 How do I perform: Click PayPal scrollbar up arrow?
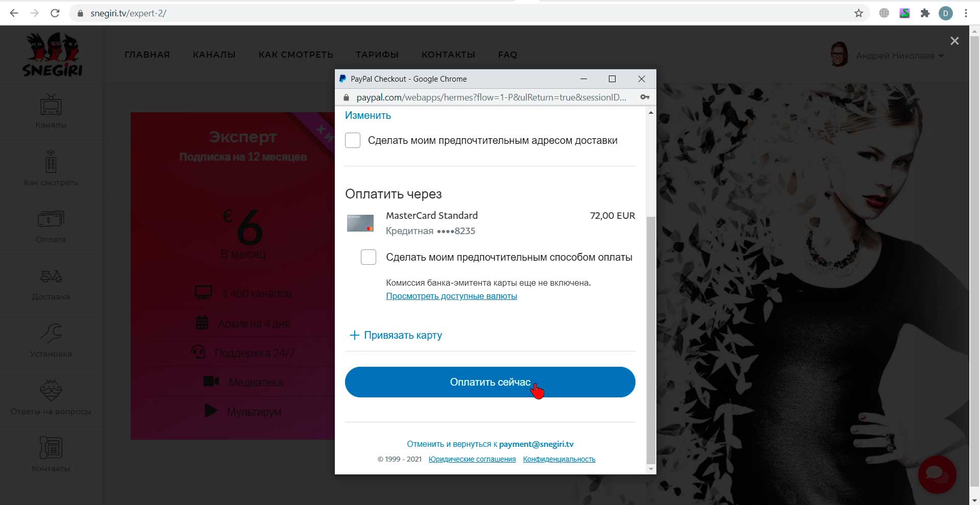point(650,112)
